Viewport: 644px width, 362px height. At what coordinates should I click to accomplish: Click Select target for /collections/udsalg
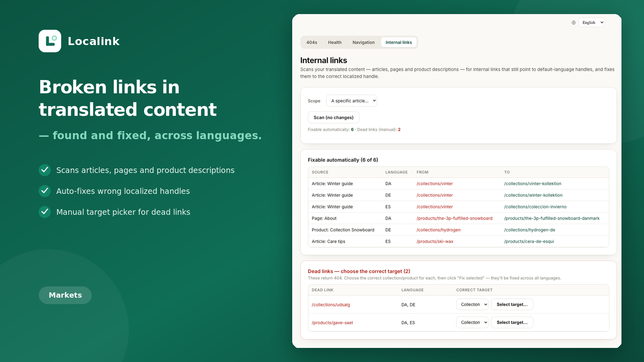pos(512,304)
